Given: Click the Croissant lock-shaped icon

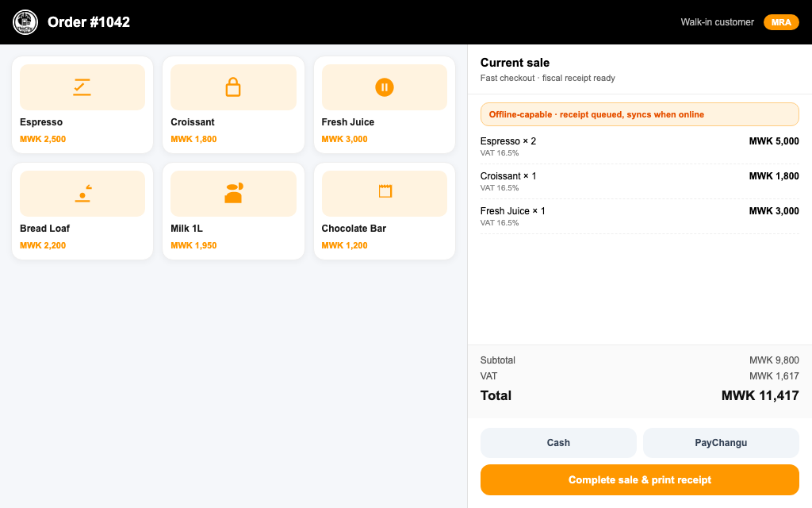Looking at the screenshot, I should pyautogui.click(x=233, y=87).
